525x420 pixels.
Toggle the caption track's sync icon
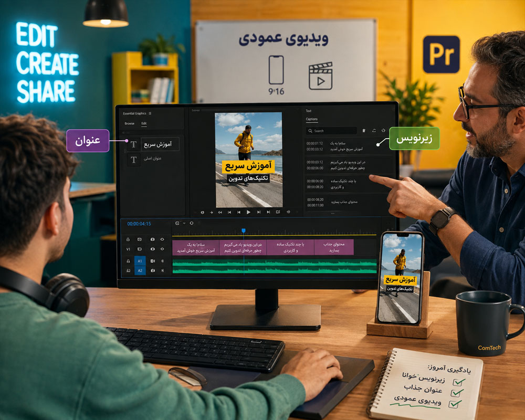pos(140,239)
